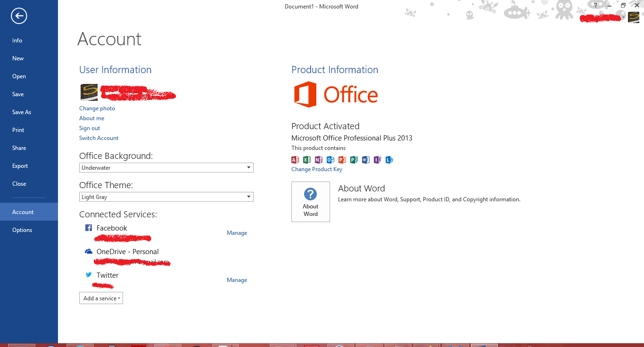Screen dimensions: 644x347
Task: Click Close in the Backstage sidebar
Action: click(29, 184)
